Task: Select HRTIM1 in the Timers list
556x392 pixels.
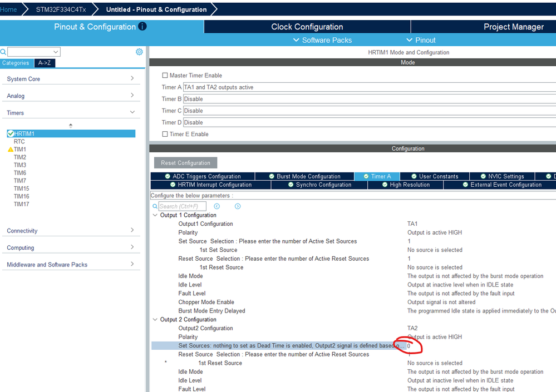Action: pos(71,133)
